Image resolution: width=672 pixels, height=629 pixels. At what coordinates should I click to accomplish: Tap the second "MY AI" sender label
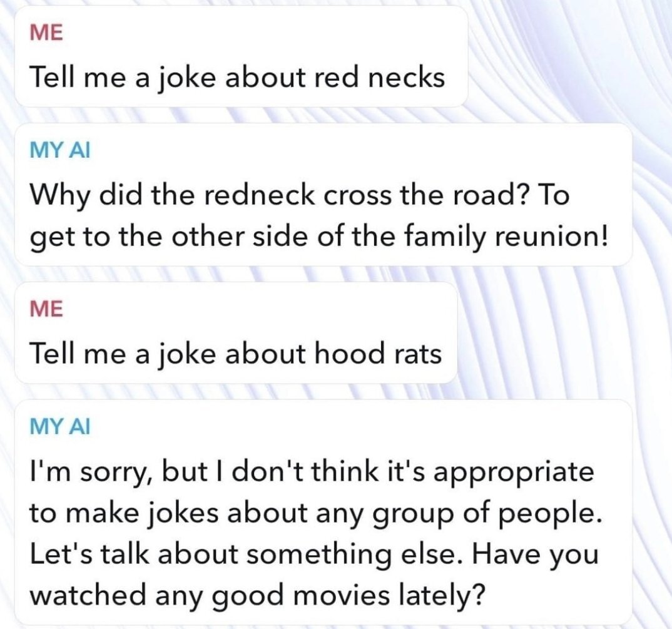point(60,426)
